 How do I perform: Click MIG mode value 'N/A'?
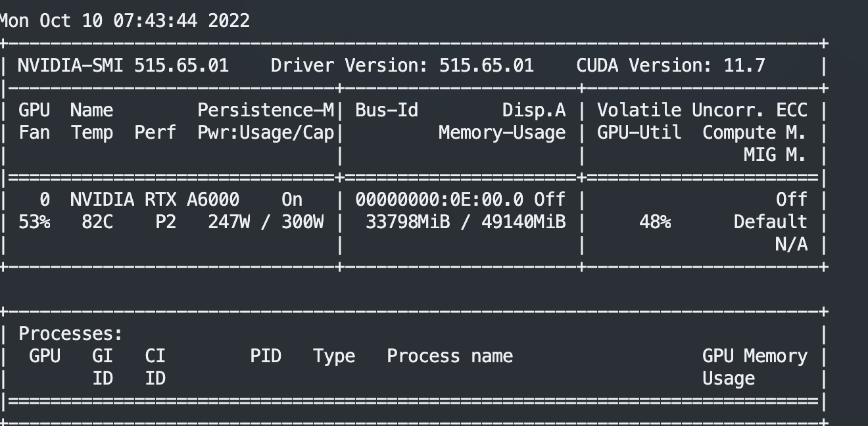(792, 245)
